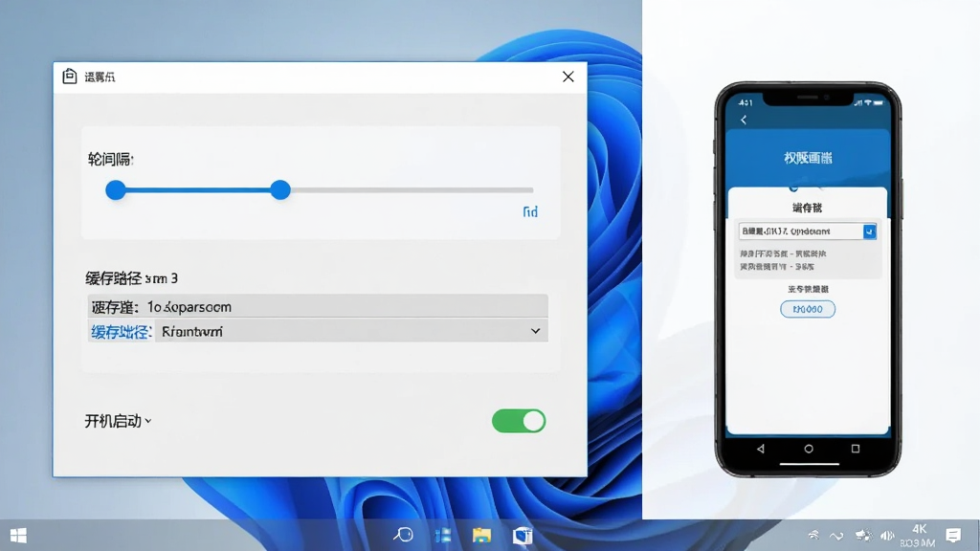Tap the outlined pill button in phone app

[x=808, y=309]
